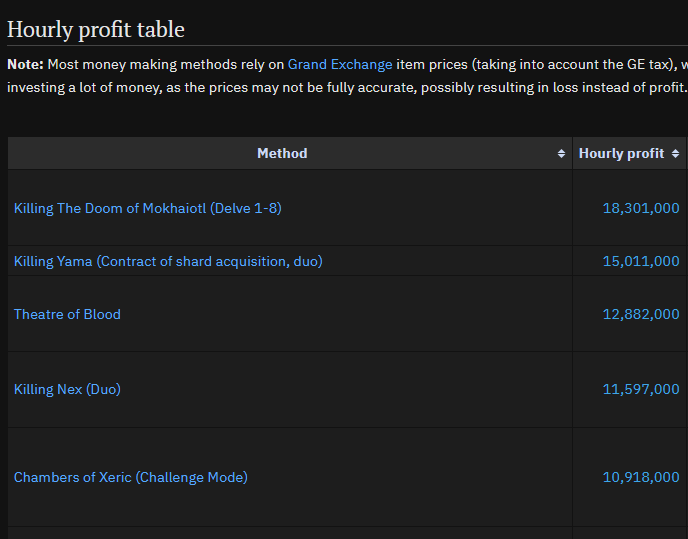
Task: Click the sort arrows beside Hourly profit
Action: 676,154
